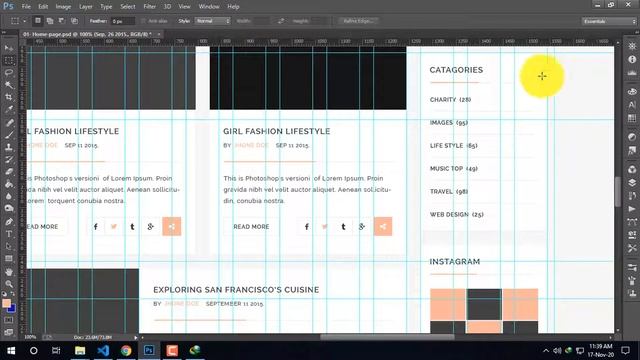Open the status bar info flyout arrow
This screenshot has width=640, height=360.
[136, 338]
